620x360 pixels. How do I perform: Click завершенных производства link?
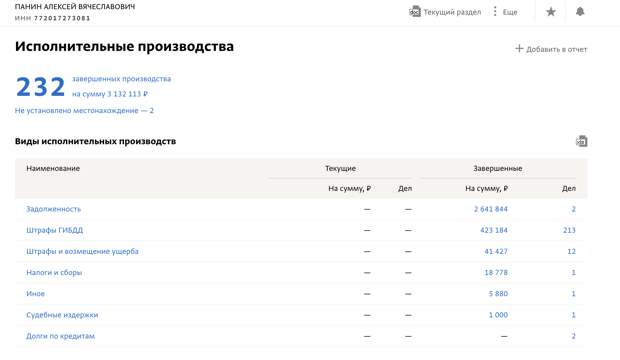coord(121,79)
